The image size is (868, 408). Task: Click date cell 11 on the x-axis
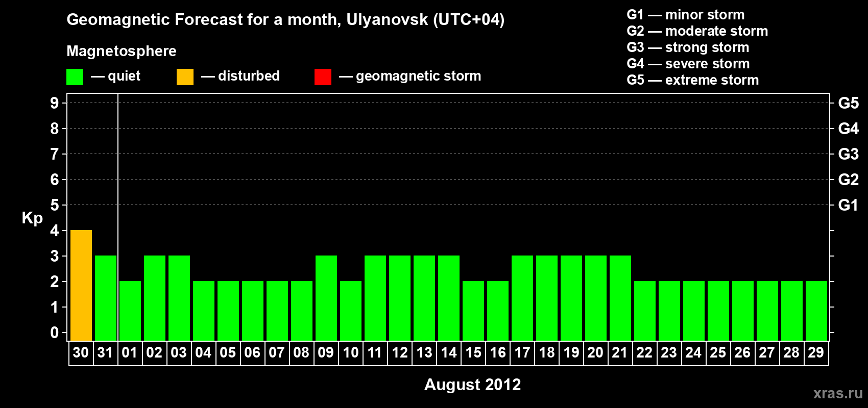375,352
